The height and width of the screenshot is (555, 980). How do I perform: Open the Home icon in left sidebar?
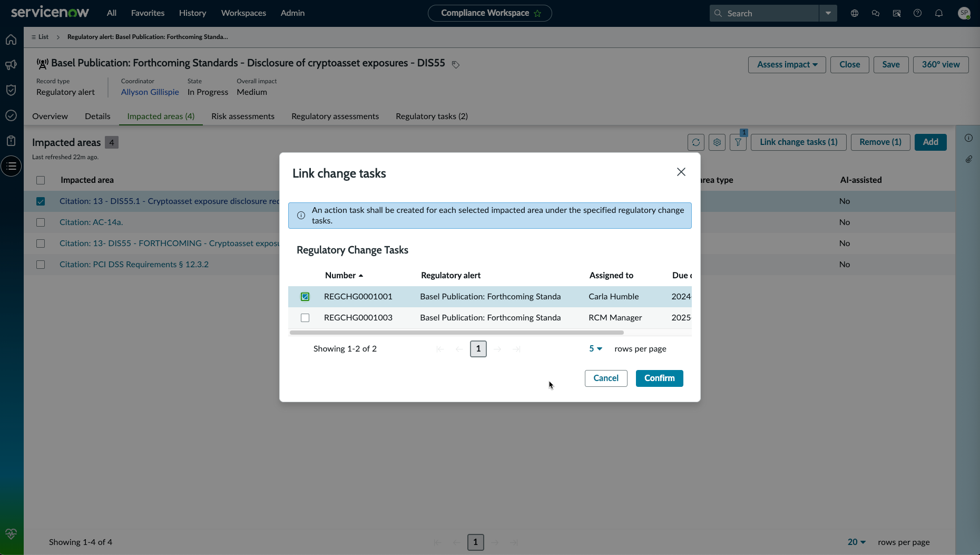point(11,40)
